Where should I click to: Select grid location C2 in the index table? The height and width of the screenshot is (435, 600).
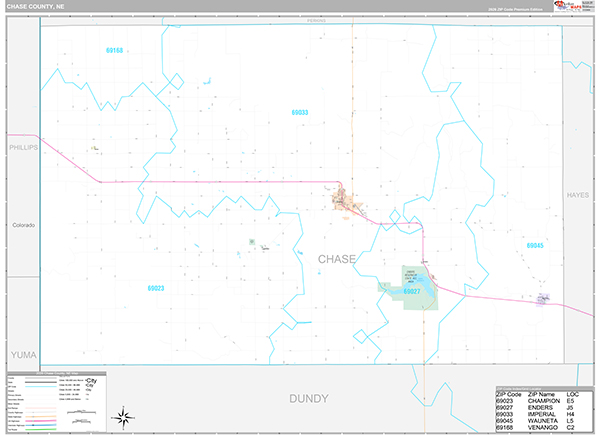point(570,427)
